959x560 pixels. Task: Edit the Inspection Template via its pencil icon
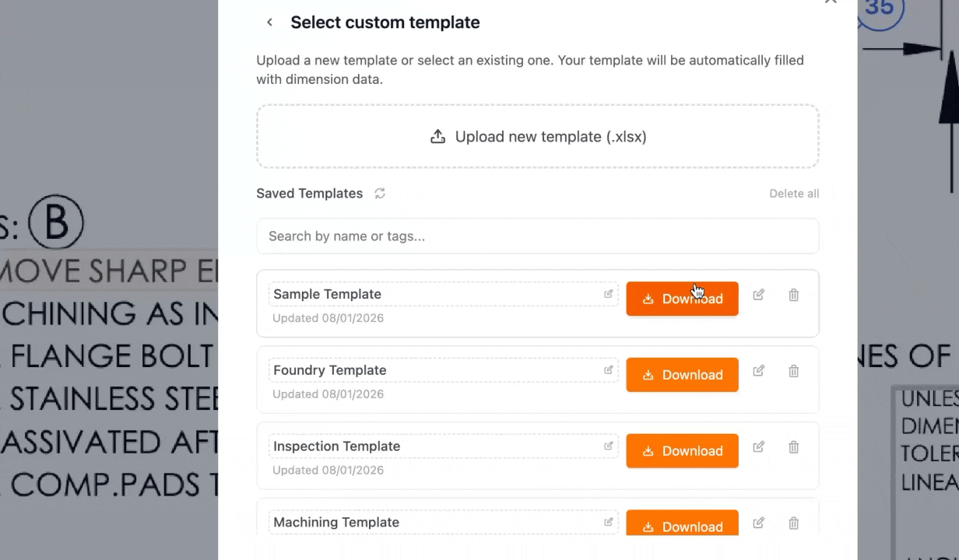758,447
